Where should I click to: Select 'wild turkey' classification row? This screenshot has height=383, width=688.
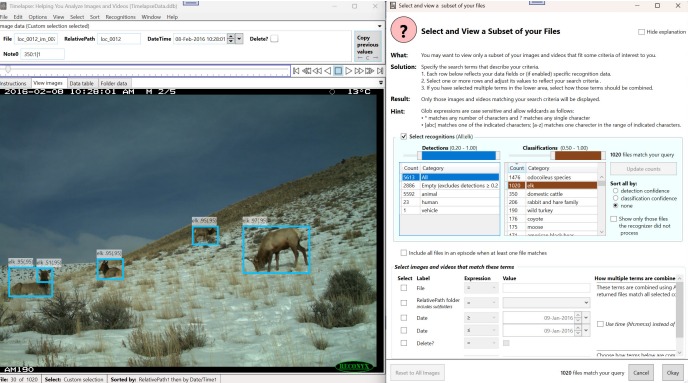[552, 210]
